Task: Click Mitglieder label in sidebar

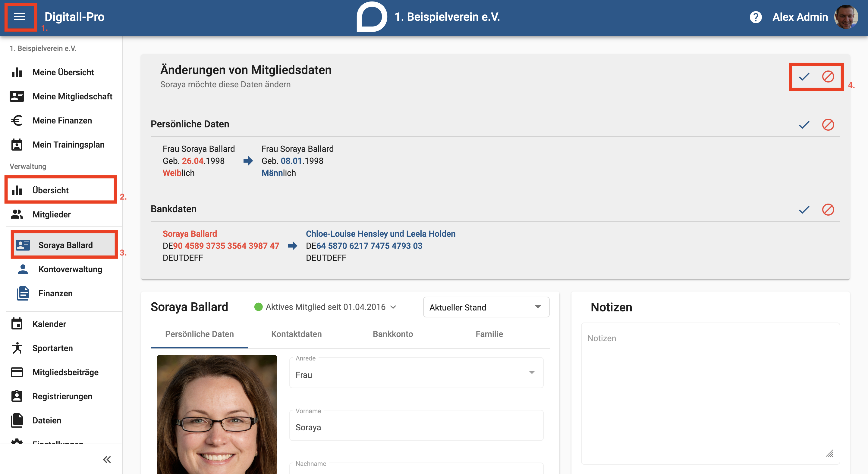Action: tap(52, 214)
